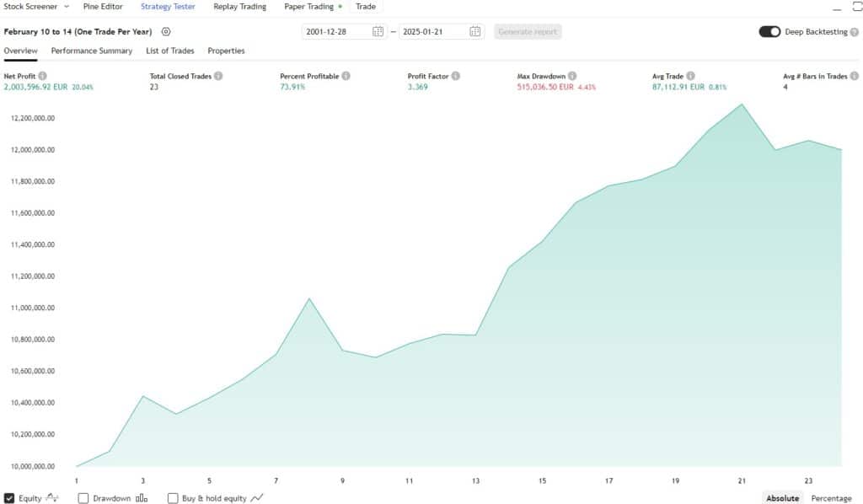This screenshot has width=863, height=504.
Task: Expand the Stock Screener dropdown arrow
Action: click(x=67, y=7)
